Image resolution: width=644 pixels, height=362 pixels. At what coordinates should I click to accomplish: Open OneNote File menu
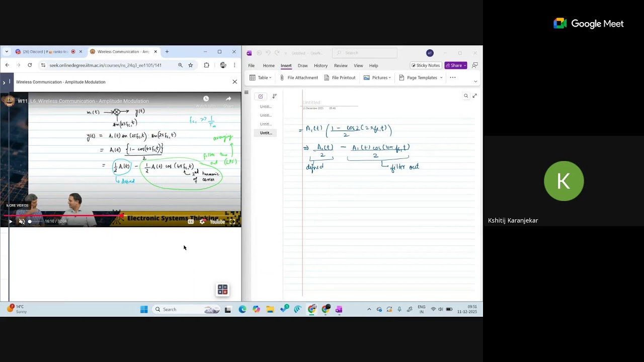point(251,65)
